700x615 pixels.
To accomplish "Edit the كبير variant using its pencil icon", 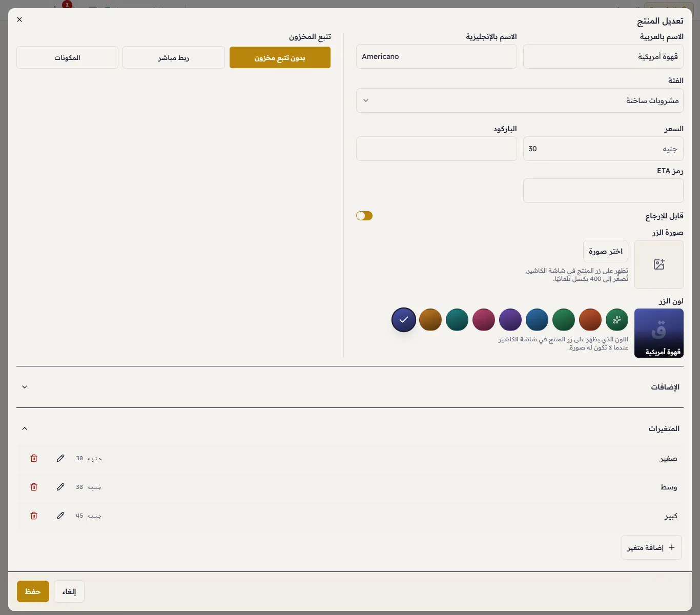I will pos(60,516).
